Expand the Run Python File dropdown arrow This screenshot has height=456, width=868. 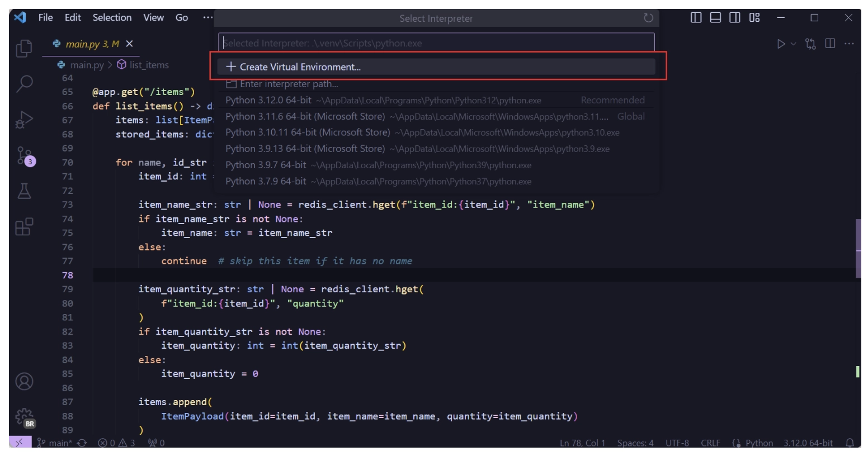pos(793,44)
